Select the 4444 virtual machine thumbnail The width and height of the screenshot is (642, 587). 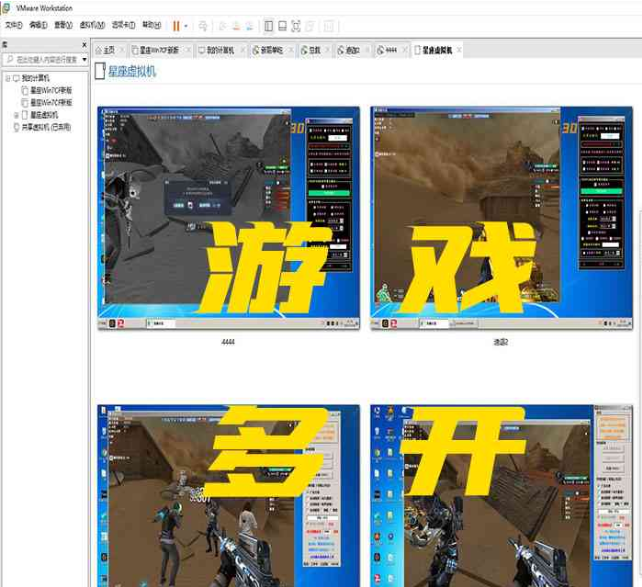228,218
